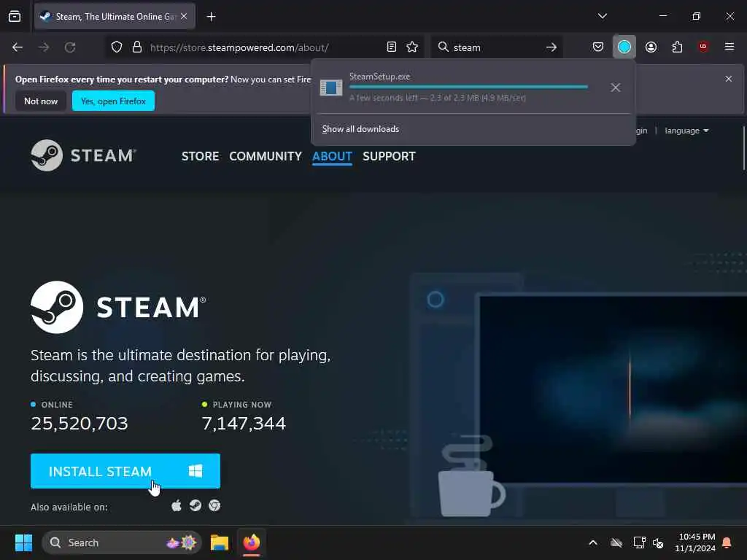Click the Steam logo in header
This screenshot has height=560, width=747.
click(83, 155)
